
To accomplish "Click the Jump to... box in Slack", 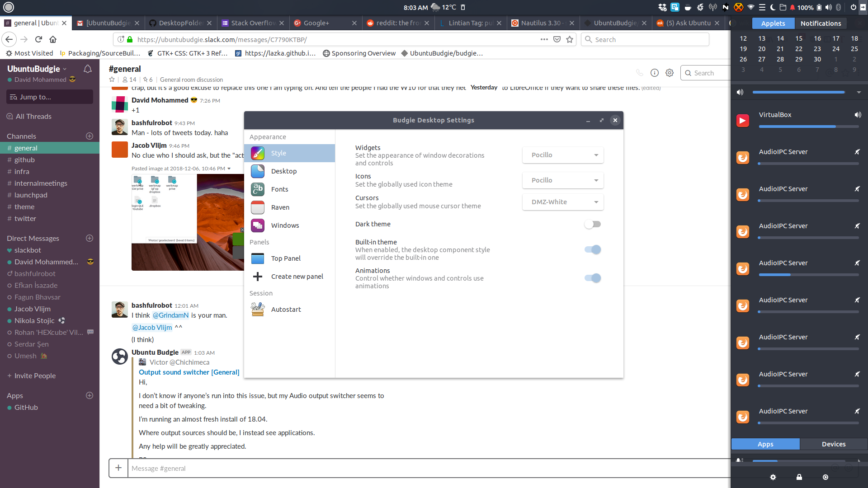I will coord(50,97).
